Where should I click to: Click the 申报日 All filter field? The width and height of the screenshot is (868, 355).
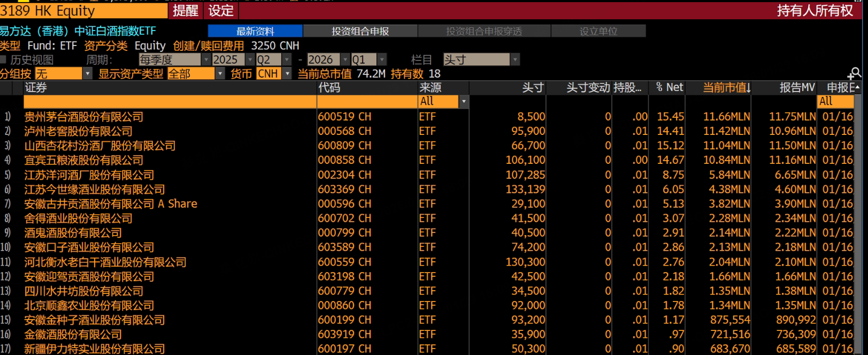(836, 101)
